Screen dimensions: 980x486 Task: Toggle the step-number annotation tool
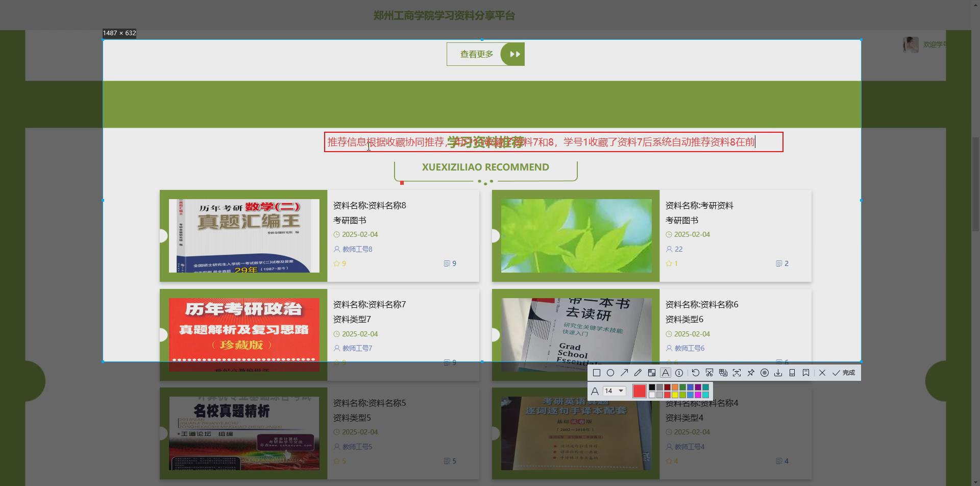(x=679, y=373)
